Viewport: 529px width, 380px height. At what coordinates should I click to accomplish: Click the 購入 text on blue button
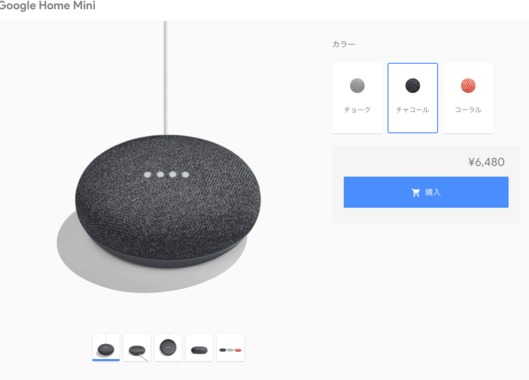pos(433,192)
